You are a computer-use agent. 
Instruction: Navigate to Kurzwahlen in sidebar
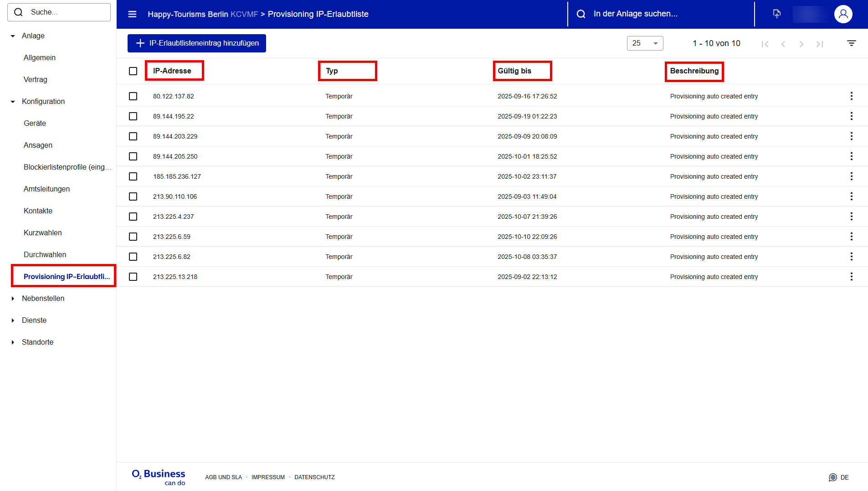[x=42, y=233]
